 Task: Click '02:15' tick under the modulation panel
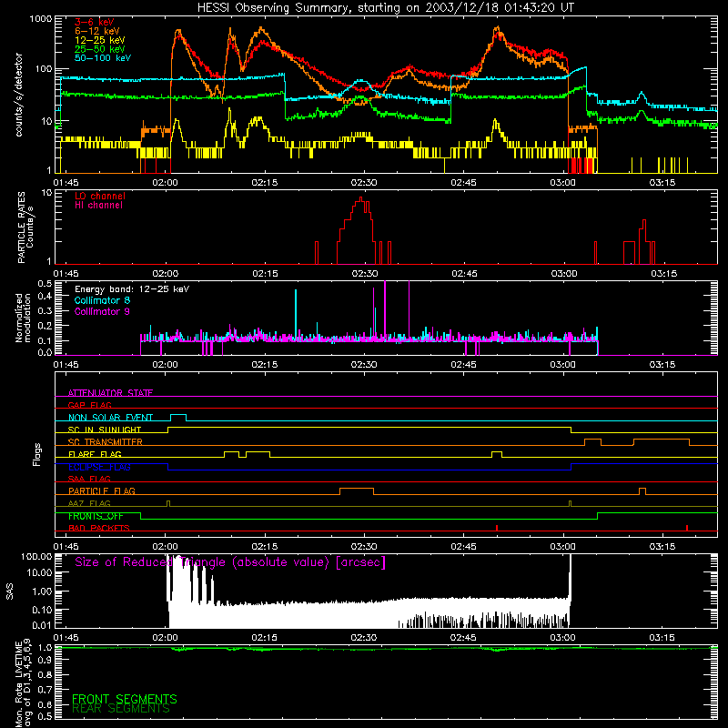(x=265, y=365)
